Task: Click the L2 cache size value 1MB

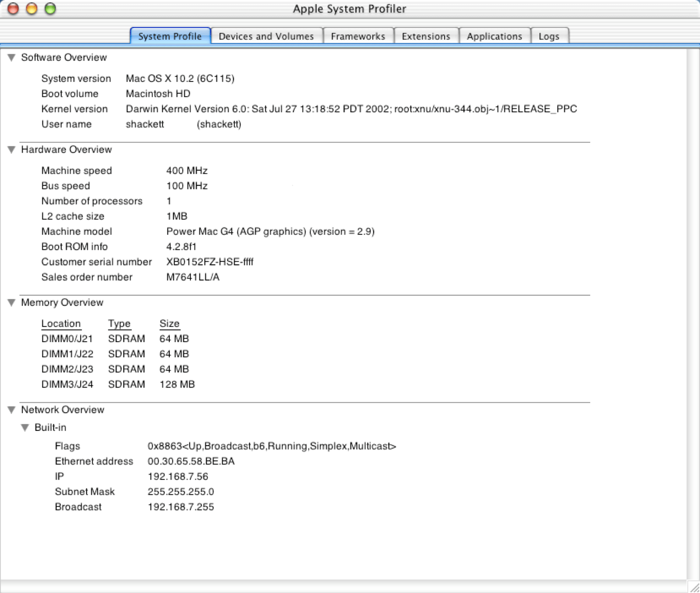Action: click(x=177, y=216)
